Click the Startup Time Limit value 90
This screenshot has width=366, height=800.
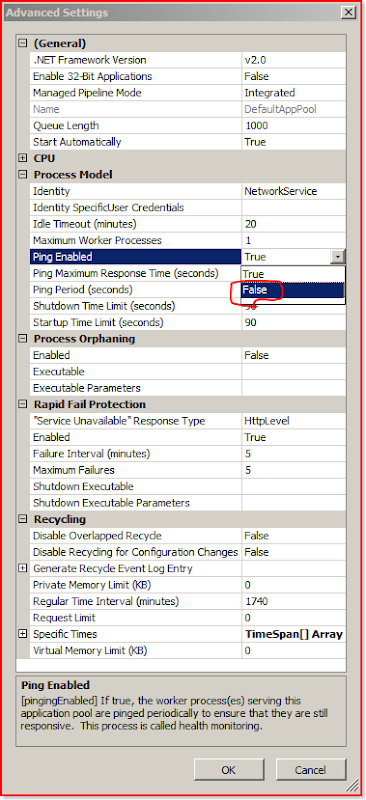click(294, 322)
